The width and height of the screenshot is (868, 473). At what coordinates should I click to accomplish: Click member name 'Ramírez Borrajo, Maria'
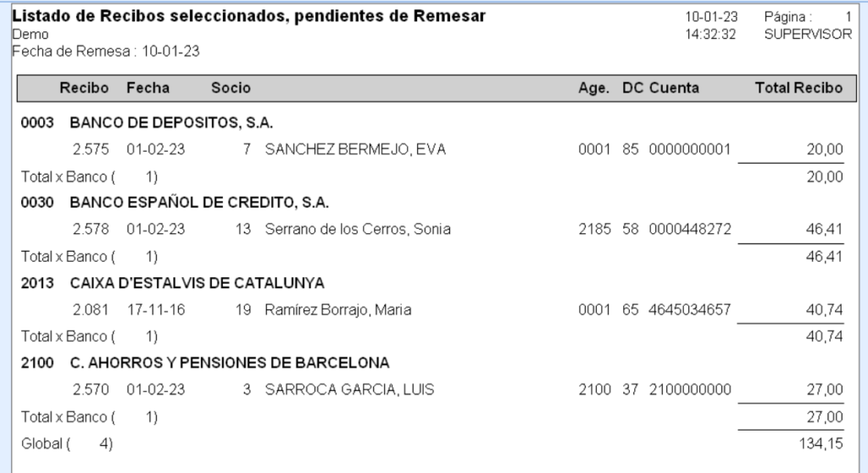tap(338, 310)
